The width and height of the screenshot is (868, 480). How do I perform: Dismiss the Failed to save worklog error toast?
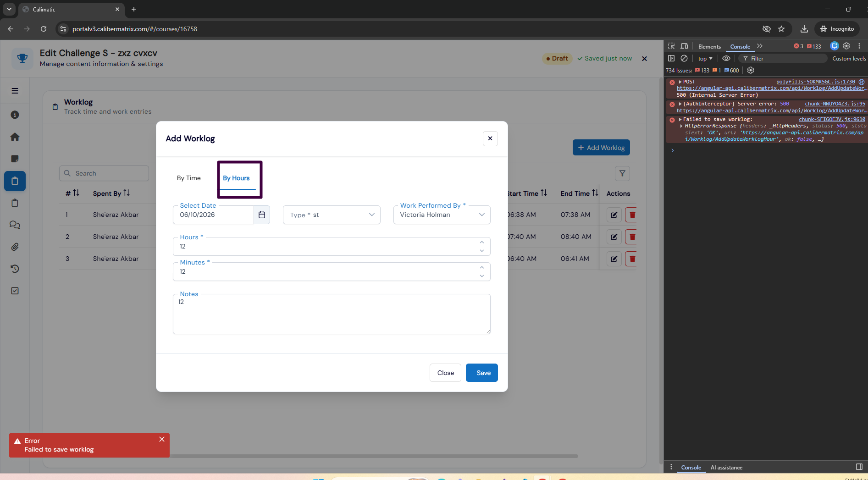click(x=162, y=439)
